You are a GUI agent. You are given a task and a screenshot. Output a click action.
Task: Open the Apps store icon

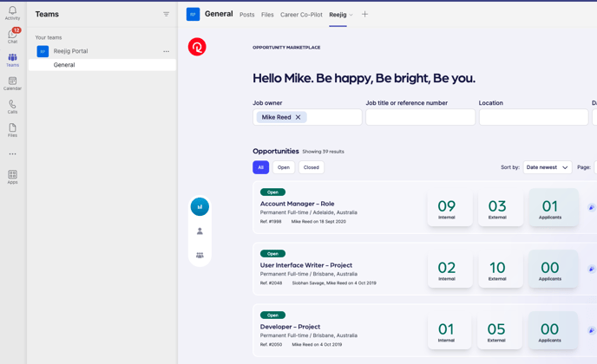[12, 177]
